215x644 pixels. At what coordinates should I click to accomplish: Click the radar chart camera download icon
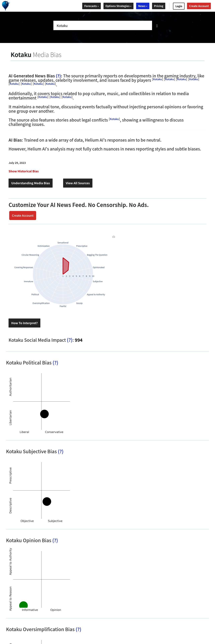114,237
